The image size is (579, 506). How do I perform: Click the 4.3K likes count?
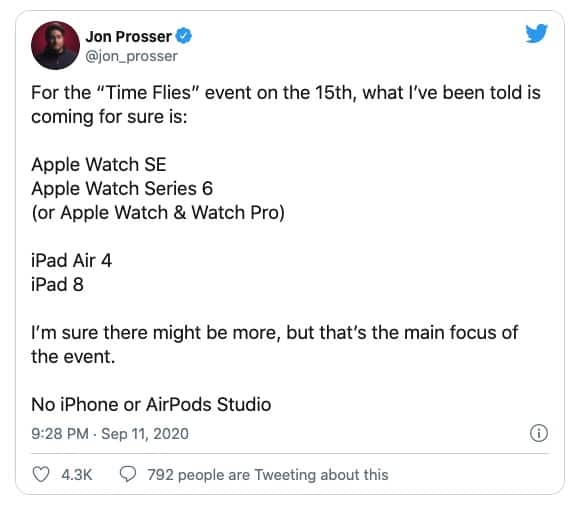(x=77, y=475)
